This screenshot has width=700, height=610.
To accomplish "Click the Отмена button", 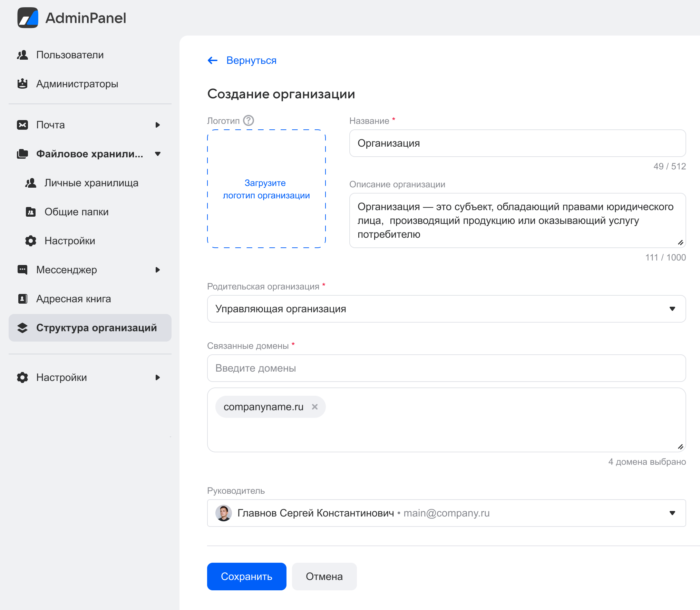I will (324, 577).
